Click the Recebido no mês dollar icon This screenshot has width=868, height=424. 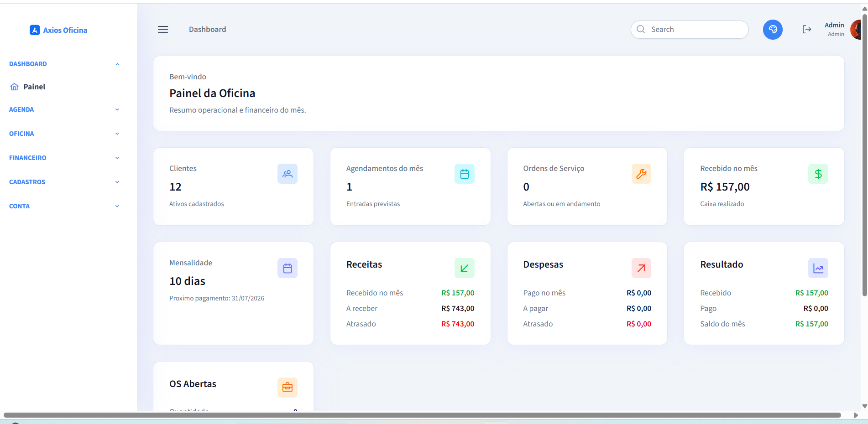[x=818, y=174]
